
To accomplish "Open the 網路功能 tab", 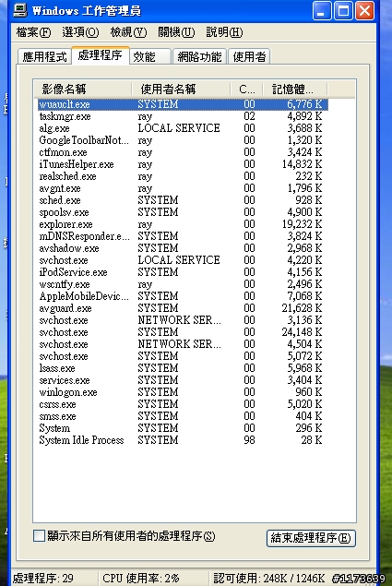I will point(199,57).
